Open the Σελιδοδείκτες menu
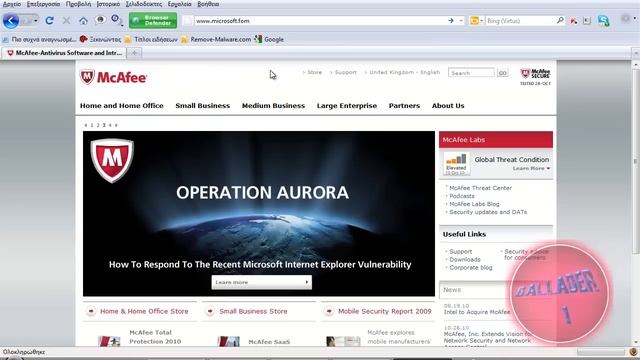 [144, 4]
